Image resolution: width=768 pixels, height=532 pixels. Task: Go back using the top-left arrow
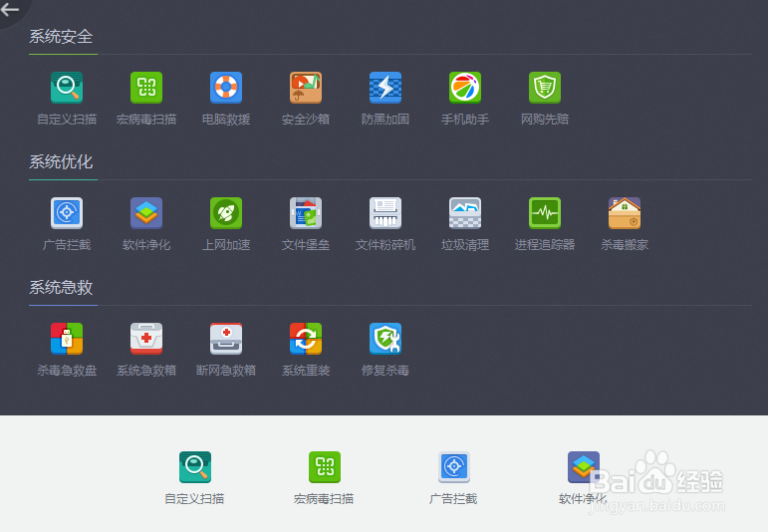9,9
